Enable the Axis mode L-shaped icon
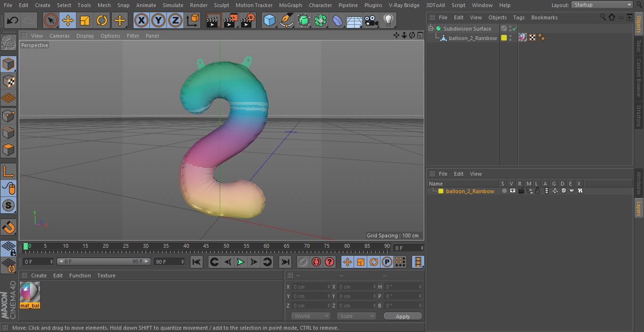This screenshot has height=332, width=644. pyautogui.click(x=8, y=171)
